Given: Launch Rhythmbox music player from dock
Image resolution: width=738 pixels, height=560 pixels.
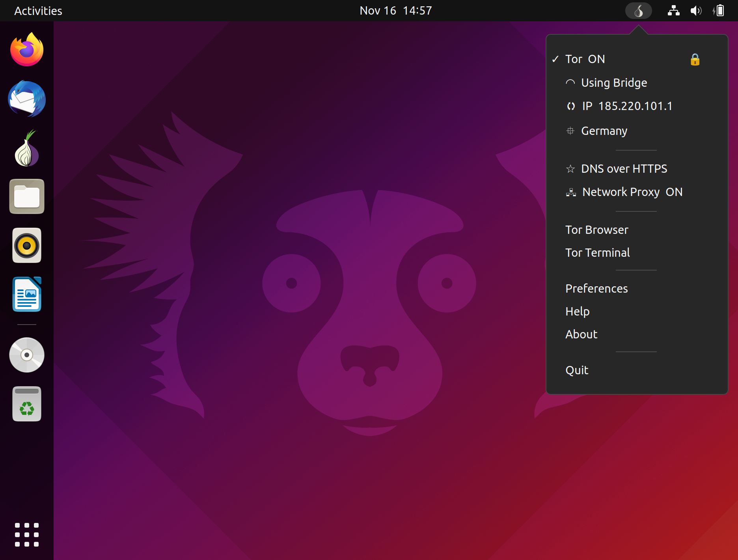Looking at the screenshot, I should pyautogui.click(x=27, y=245).
